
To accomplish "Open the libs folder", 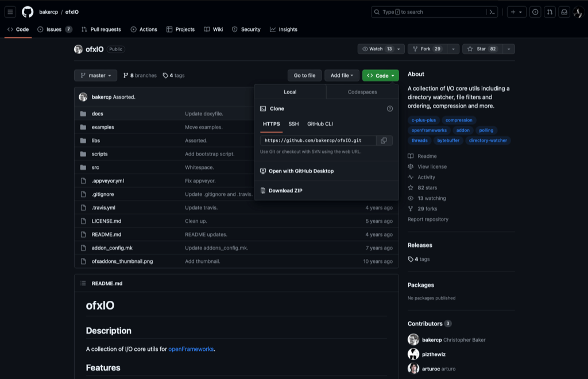I will coord(96,141).
